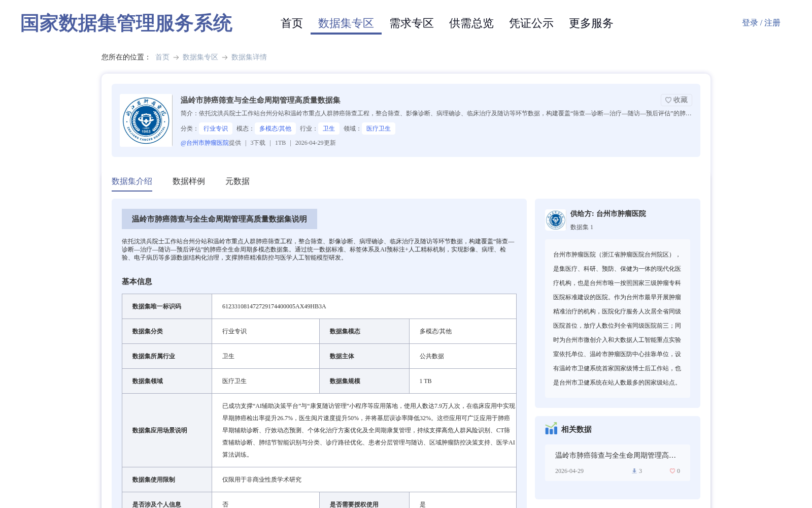Screen dimensions: 812x508
Task: Click the heart icon in the related data card
Action: [x=672, y=471]
